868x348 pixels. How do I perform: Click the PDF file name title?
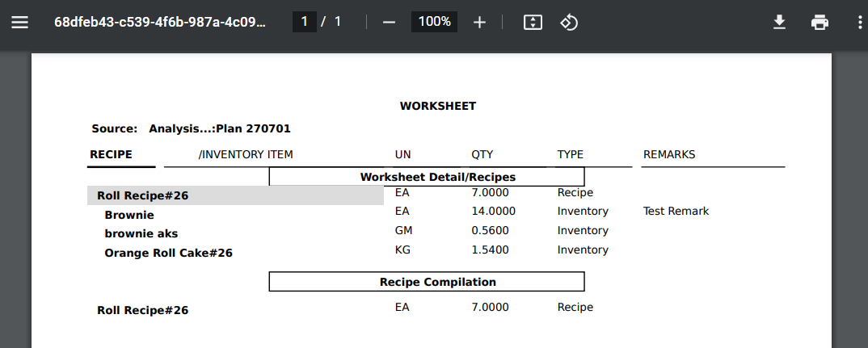pos(160,22)
